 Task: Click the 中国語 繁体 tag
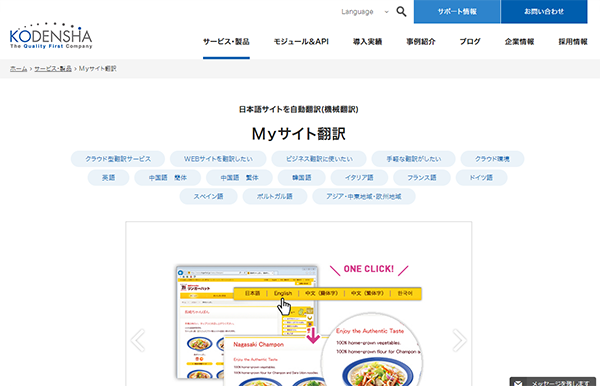coord(239,178)
